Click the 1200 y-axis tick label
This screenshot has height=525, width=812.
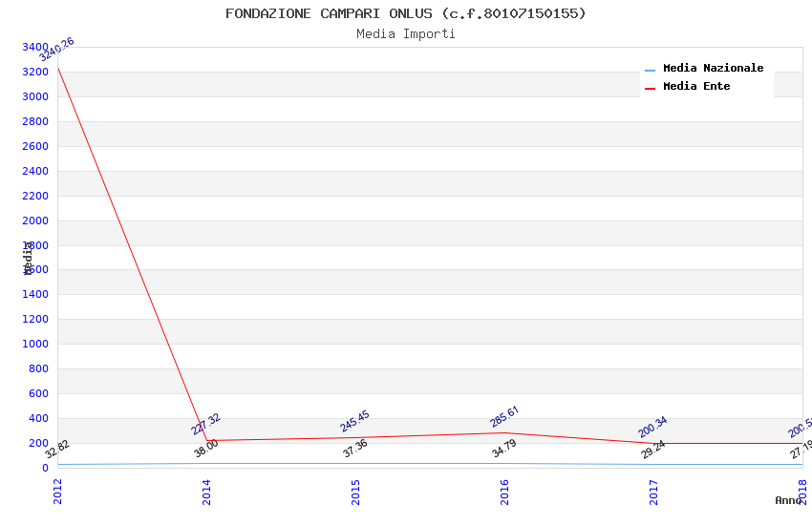[35, 319]
